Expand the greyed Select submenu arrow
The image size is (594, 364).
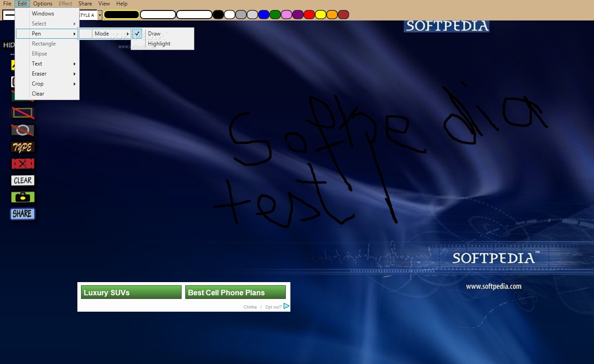pyautogui.click(x=75, y=24)
